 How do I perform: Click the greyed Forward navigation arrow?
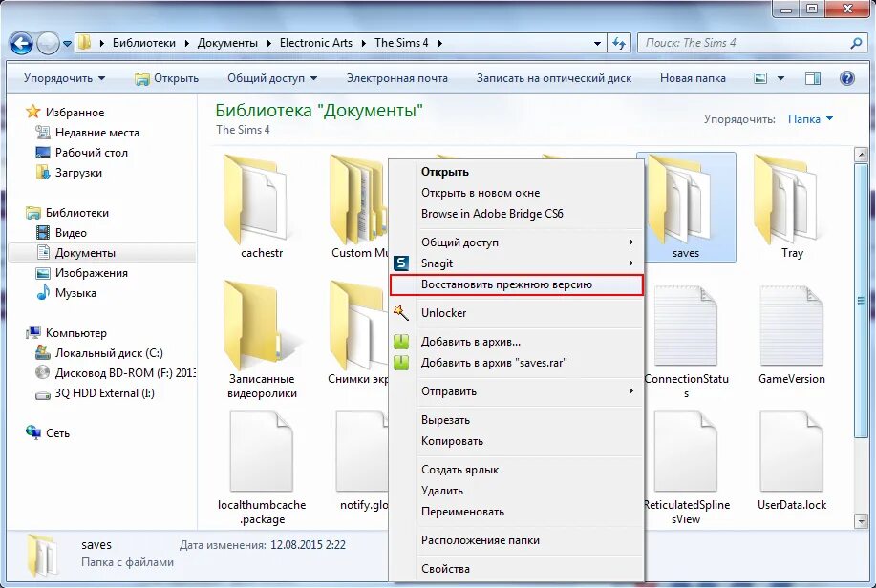[48, 43]
